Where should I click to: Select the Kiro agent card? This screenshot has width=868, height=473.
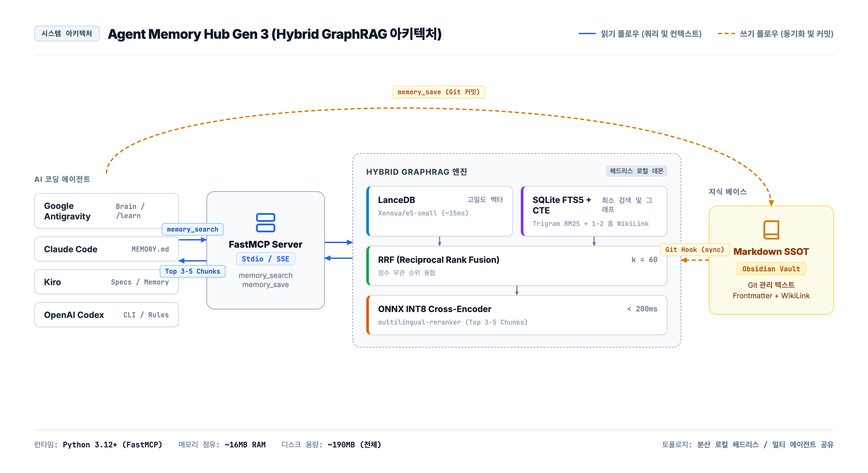(107, 282)
